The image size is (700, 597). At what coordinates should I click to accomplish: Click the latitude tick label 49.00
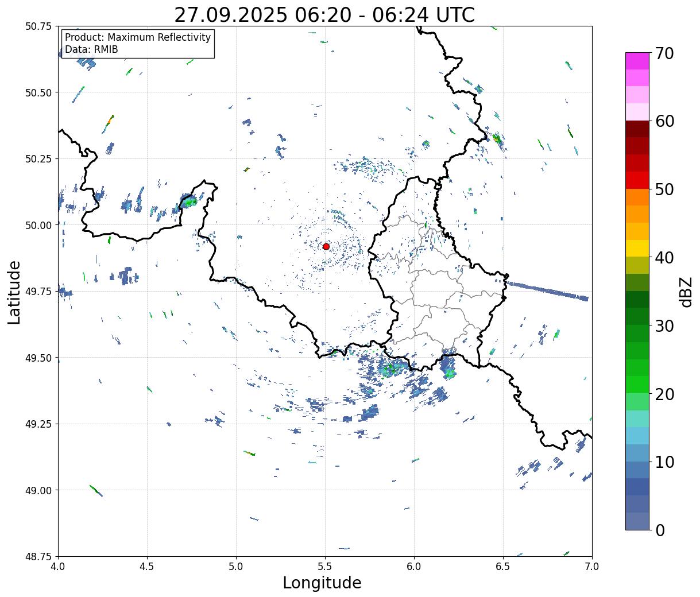(x=38, y=490)
